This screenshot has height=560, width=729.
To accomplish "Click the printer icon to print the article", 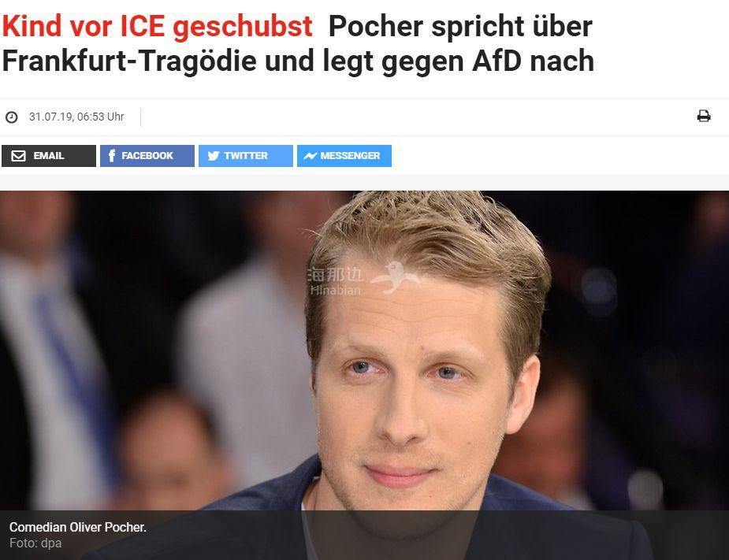I will (x=704, y=116).
